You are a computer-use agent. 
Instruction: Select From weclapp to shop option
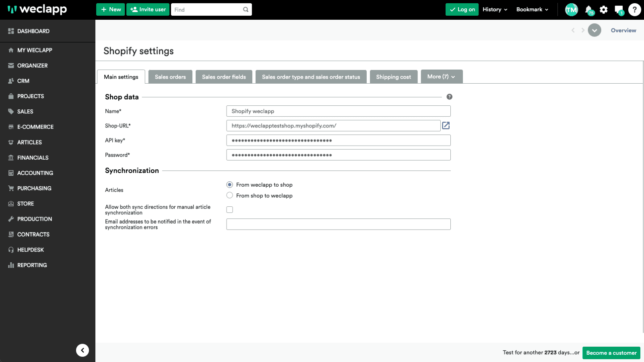230,185
